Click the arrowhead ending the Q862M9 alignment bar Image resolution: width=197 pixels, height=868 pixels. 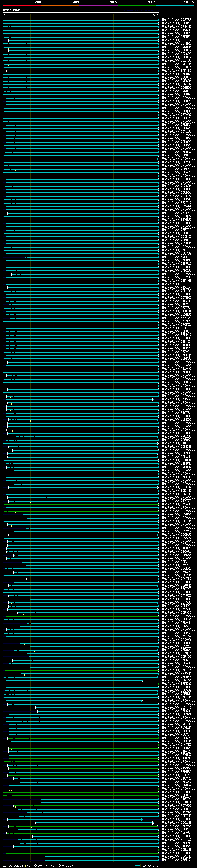point(153,822)
